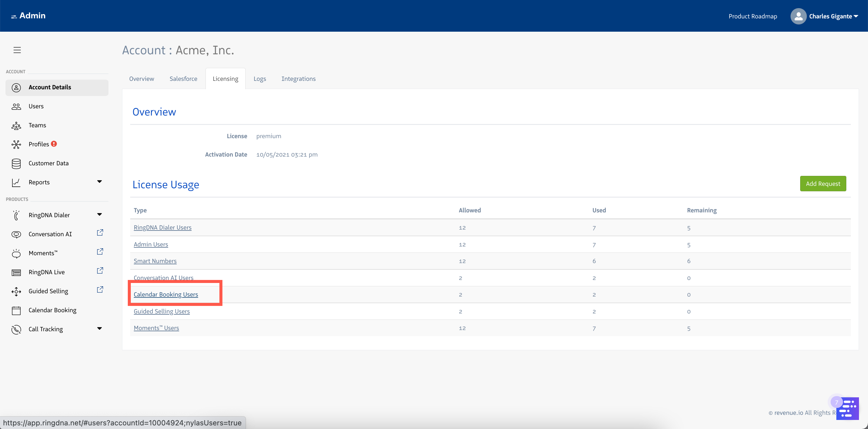Click the Calendar Booking sidebar icon
This screenshot has width=868, height=429.
point(16,311)
